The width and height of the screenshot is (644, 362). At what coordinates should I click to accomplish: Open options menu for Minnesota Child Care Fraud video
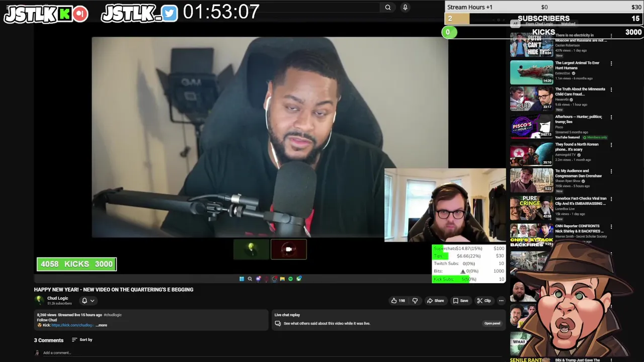(611, 89)
